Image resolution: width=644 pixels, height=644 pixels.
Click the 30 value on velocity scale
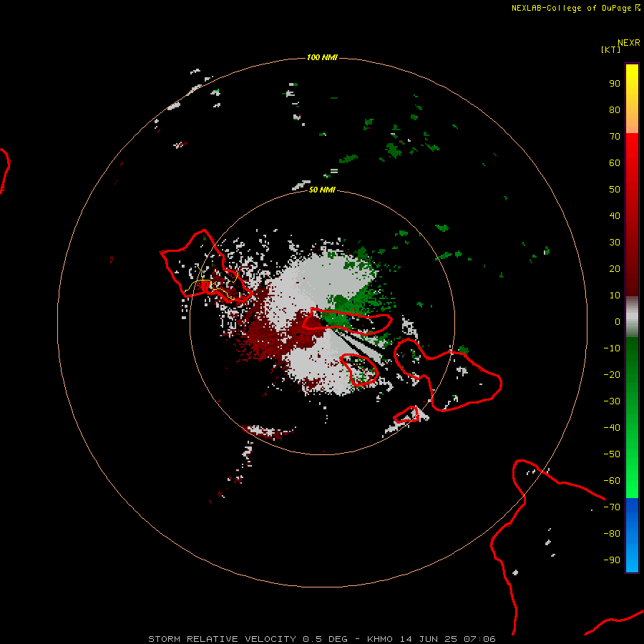pos(615,243)
